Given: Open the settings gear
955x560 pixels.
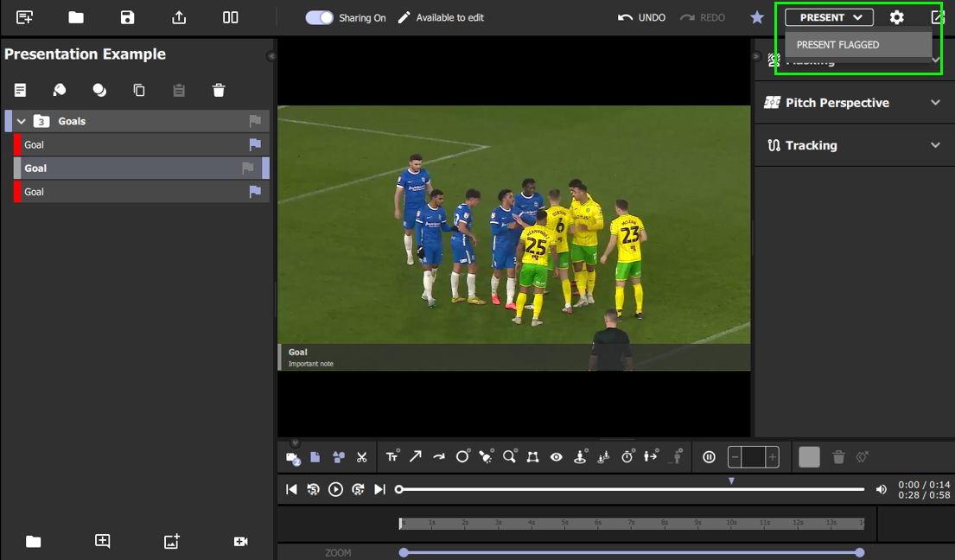Looking at the screenshot, I should click(x=896, y=16).
